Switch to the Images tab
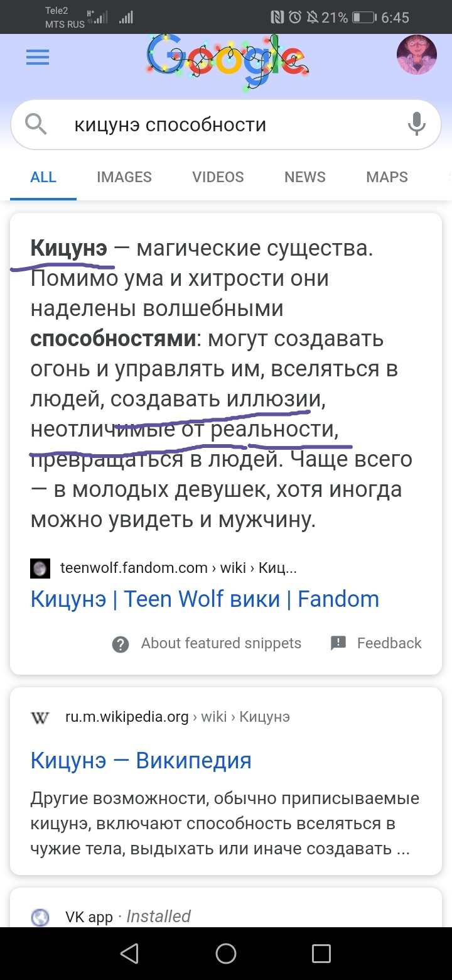This screenshot has height=980, width=452. [x=124, y=177]
